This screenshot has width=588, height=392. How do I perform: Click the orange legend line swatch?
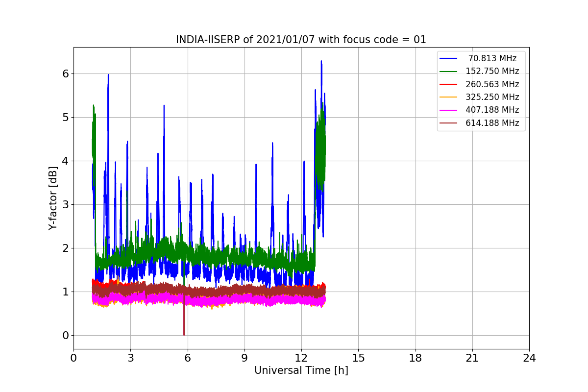449,97
